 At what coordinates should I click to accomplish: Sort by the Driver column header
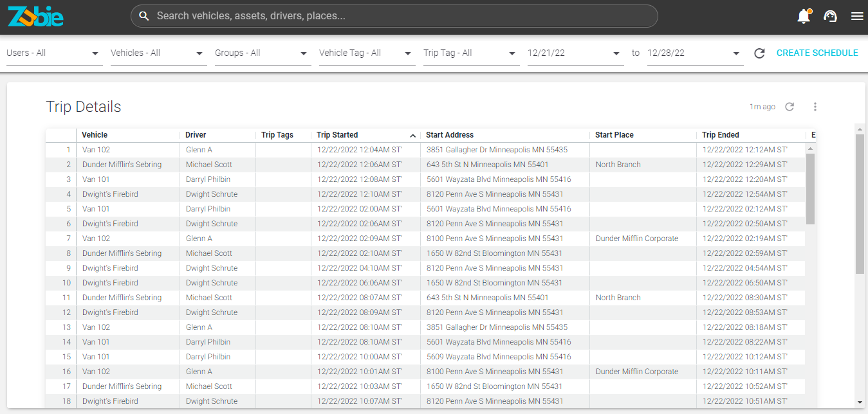tap(196, 135)
